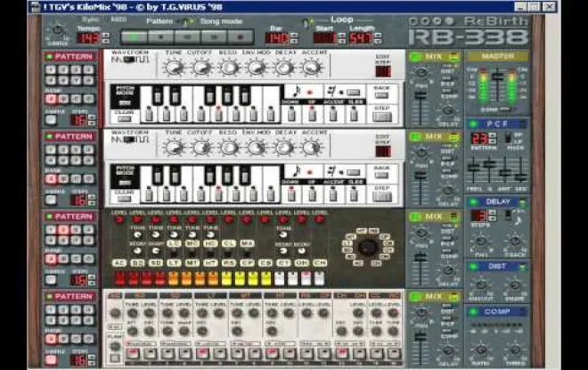Toggle the Loop on/off switch
This screenshot has width=588, height=370.
click(x=306, y=22)
